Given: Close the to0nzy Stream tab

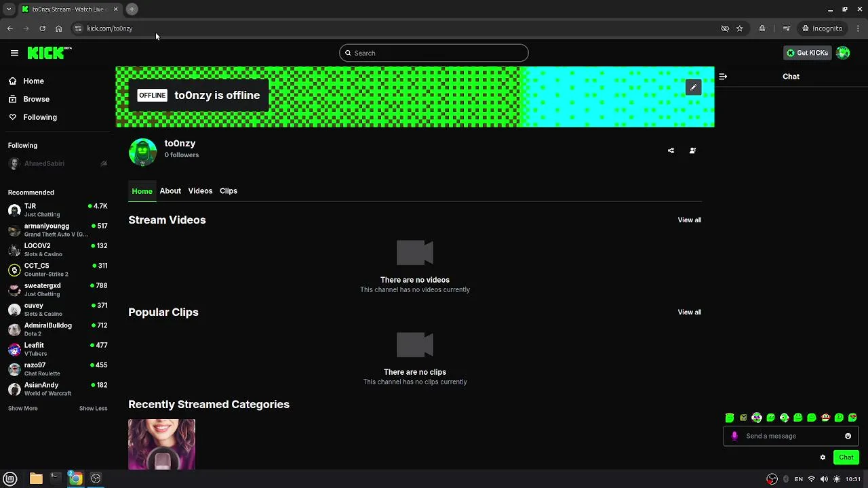Looking at the screenshot, I should 115,9.
